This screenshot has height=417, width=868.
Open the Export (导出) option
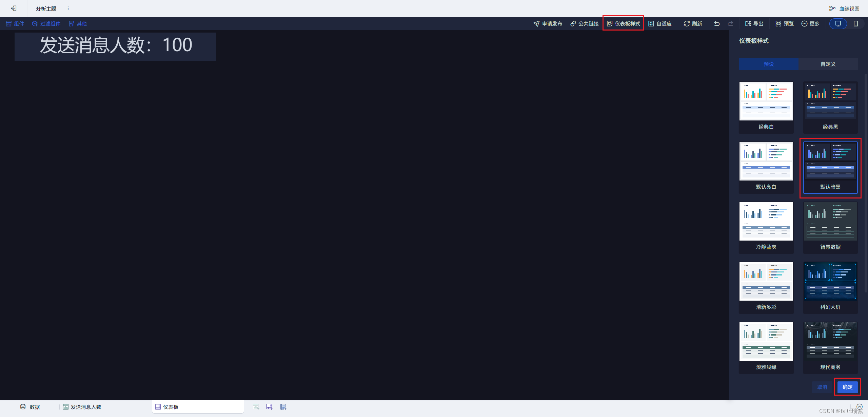click(x=754, y=23)
